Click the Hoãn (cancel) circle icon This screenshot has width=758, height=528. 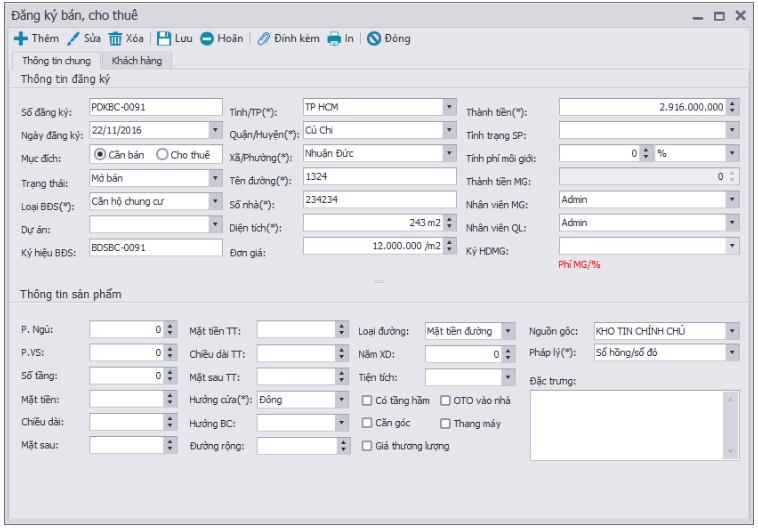(205, 39)
